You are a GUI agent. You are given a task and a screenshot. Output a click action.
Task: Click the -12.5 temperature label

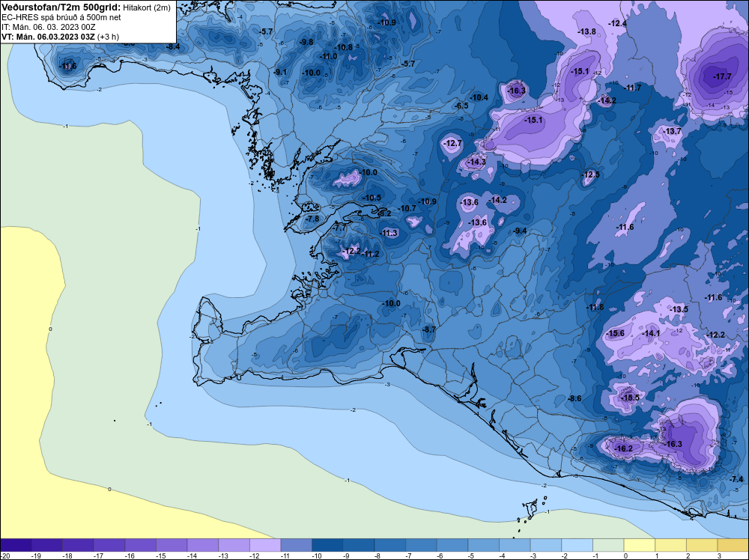point(591,174)
